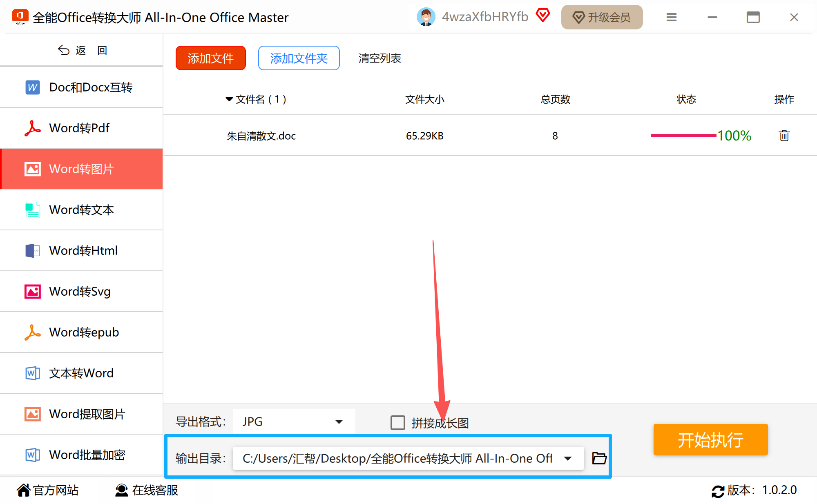Image resolution: width=817 pixels, height=504 pixels.
Task: Click version refresh icon
Action: [718, 491]
